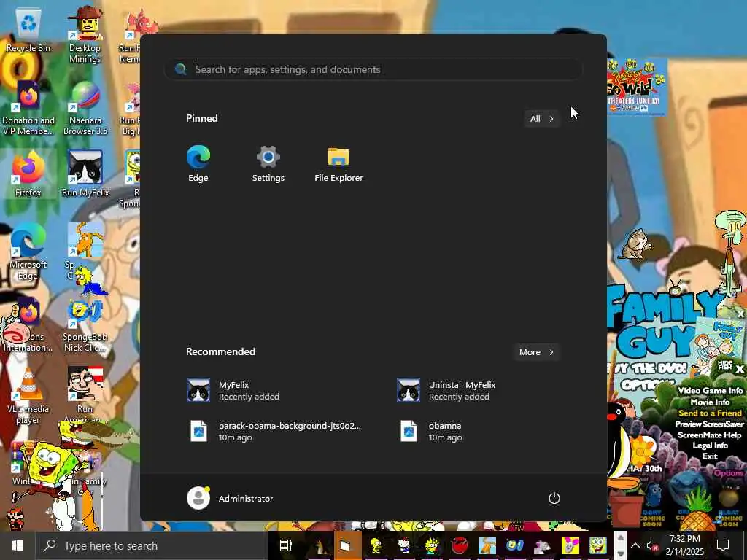
Task: Select the Run American Dad desktop shortcut
Action: [85, 394]
